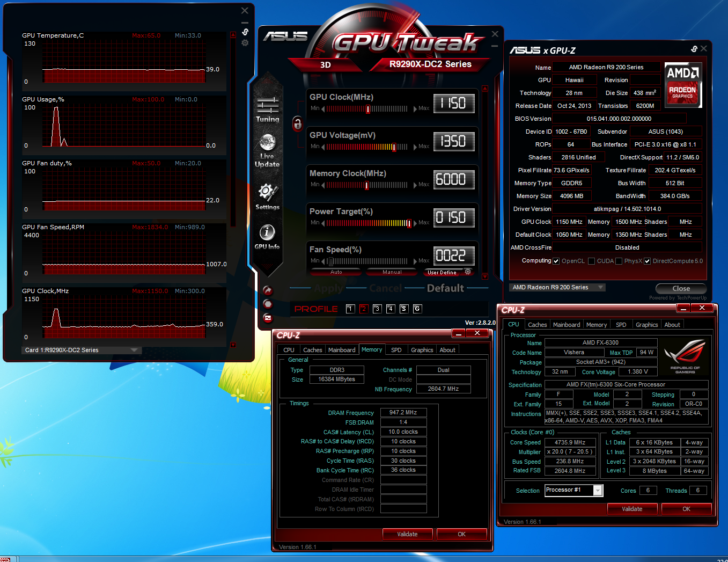Open GPU Tweak Settings
Image resolution: width=728 pixels, height=562 pixels.
[x=267, y=196]
